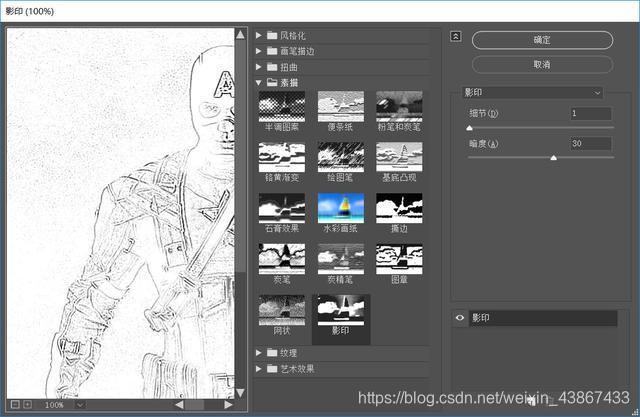Select the 撕边 filter thumbnail
This screenshot has height=417, width=640.
pyautogui.click(x=399, y=208)
